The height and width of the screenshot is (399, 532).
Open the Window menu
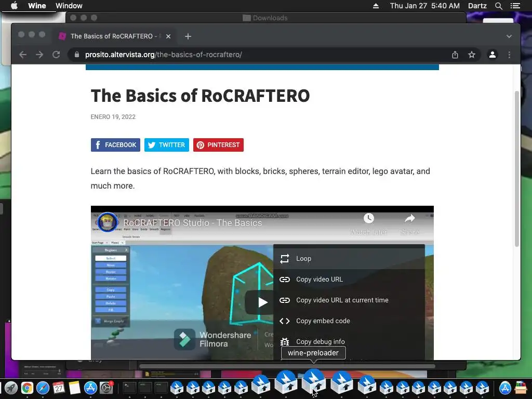(69, 6)
